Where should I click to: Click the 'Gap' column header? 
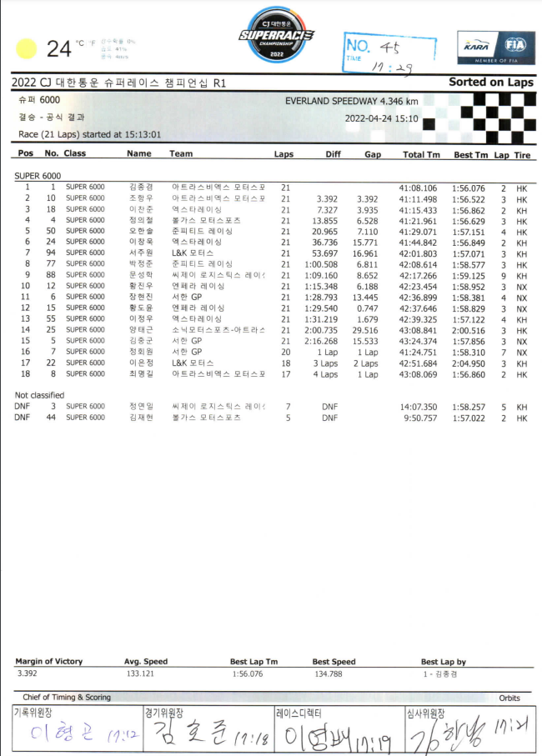(x=372, y=155)
